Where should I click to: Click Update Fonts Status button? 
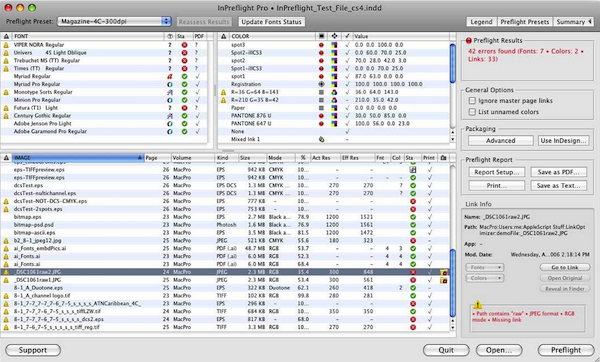coord(271,22)
